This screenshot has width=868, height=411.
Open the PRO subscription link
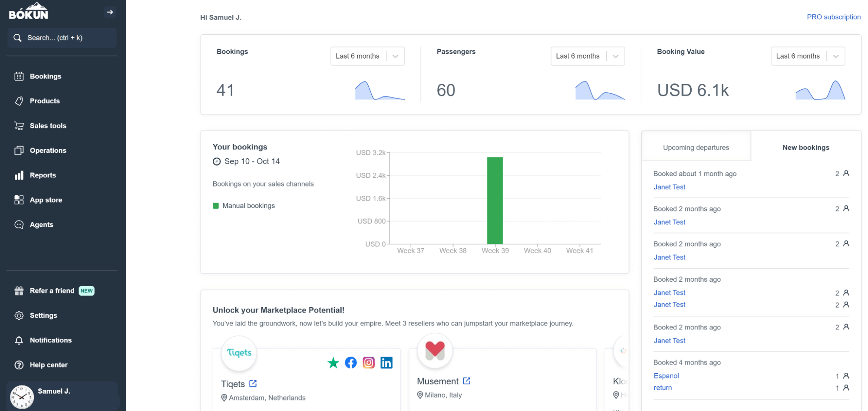click(x=833, y=17)
